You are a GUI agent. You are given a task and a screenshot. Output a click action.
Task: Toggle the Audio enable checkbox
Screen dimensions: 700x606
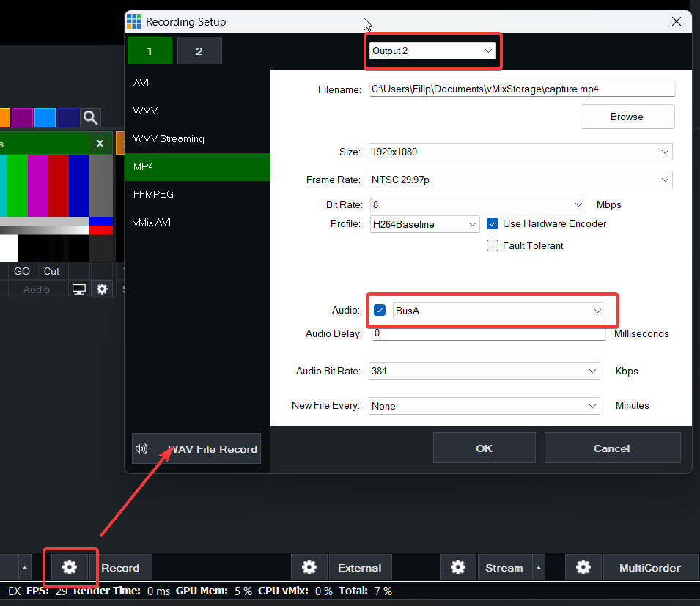pyautogui.click(x=380, y=310)
